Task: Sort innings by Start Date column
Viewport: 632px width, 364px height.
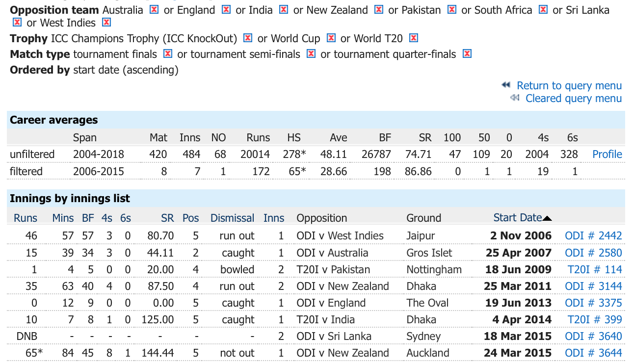Action: [x=518, y=218]
